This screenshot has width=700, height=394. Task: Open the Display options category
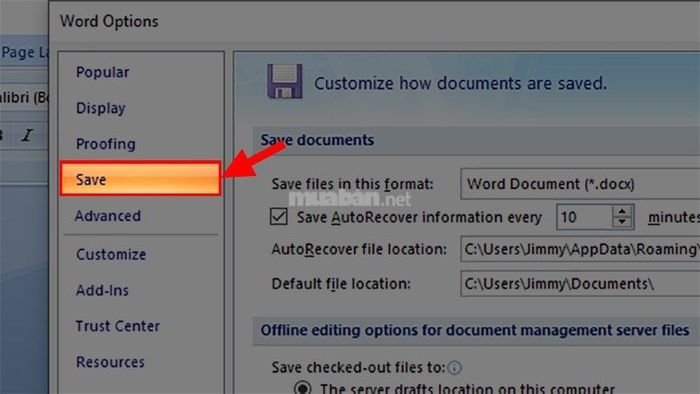pos(100,108)
